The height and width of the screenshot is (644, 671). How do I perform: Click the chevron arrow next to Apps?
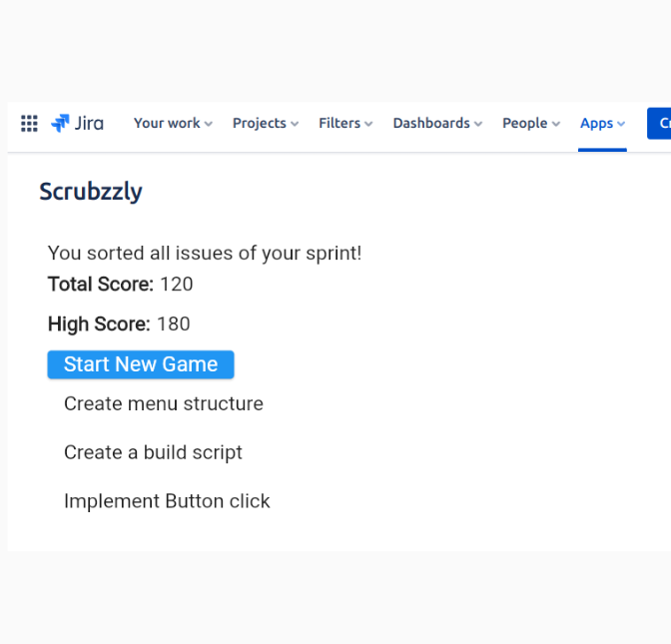621,124
